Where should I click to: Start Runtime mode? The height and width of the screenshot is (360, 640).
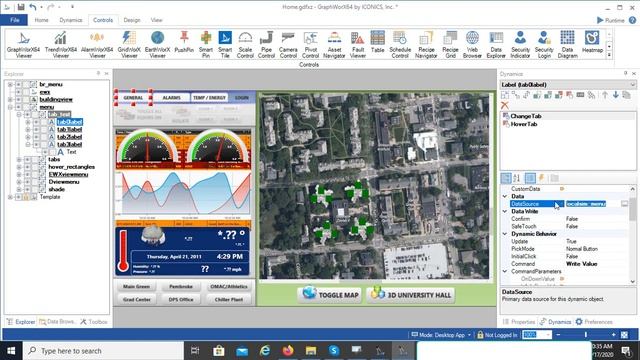611,20
